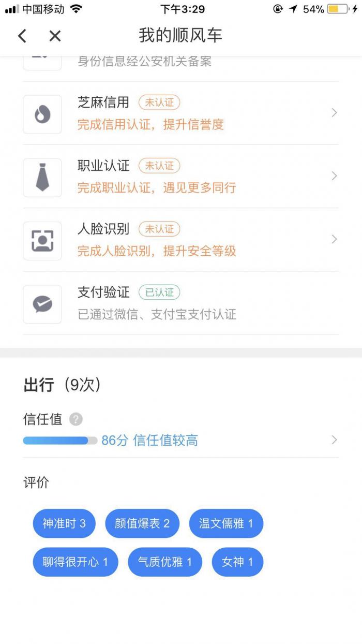The height and width of the screenshot is (644, 362).
Task: Tap the green 已认证 badge
Action: pyautogui.click(x=159, y=292)
